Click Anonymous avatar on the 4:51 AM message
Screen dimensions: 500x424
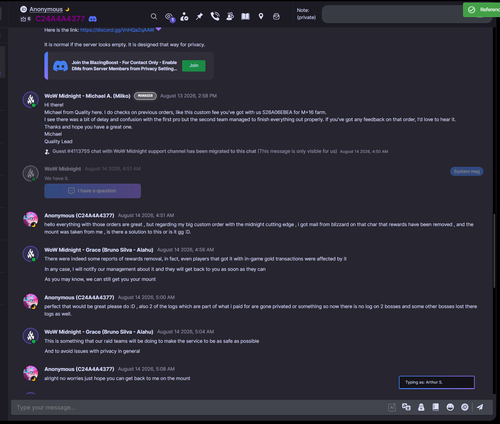[31, 219]
